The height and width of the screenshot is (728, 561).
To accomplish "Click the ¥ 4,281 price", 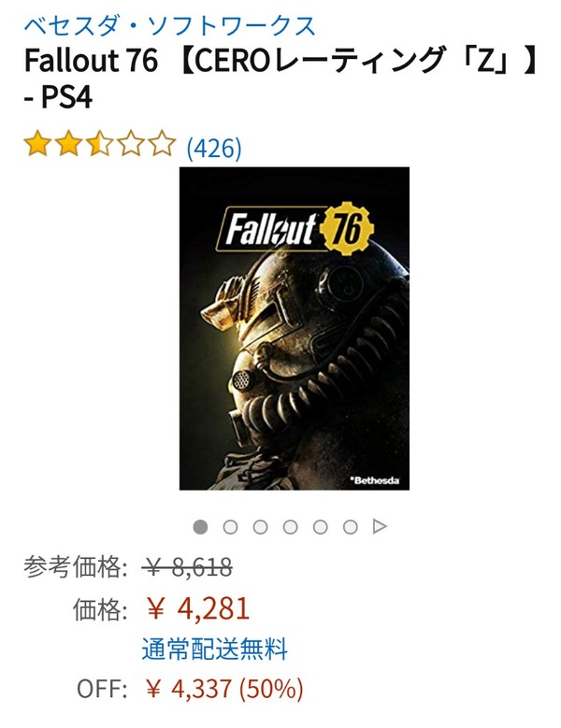I will pos(198,608).
